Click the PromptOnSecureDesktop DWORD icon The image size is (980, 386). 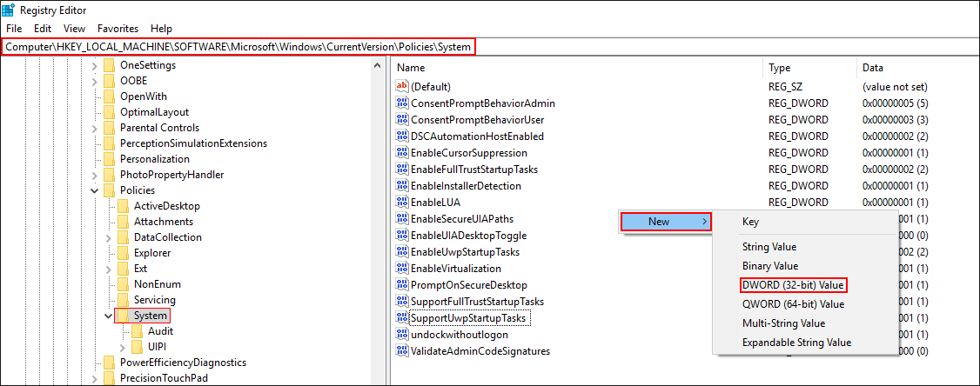[x=402, y=285]
